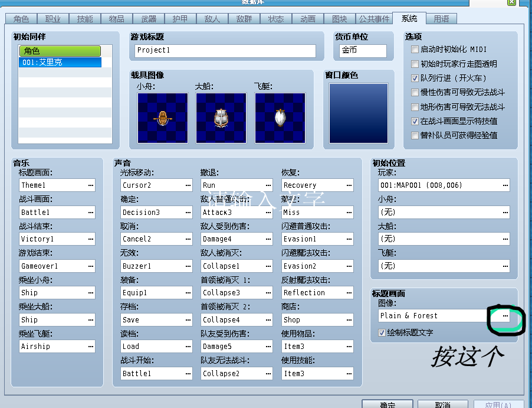This screenshot has height=408, width=532.
Task: Click the 确定 button
Action: point(387,404)
